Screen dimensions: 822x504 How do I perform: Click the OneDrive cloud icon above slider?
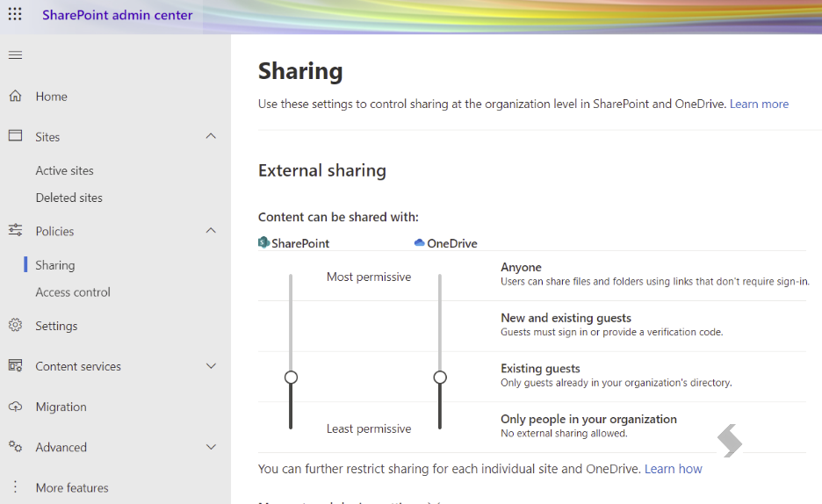[420, 242]
